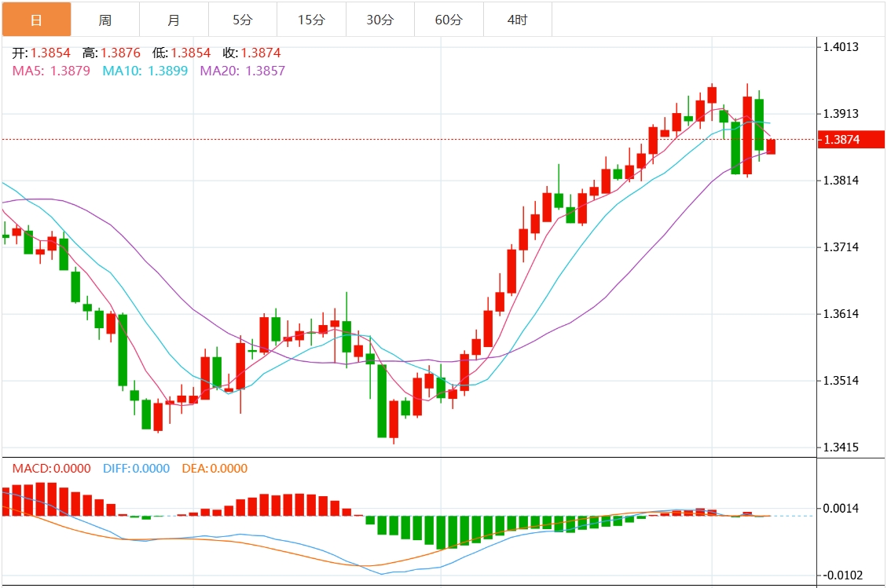Viewport: 891px width, 588px height.
Task: Click the MA5: 1.3879 indicator label
Action: point(51,71)
